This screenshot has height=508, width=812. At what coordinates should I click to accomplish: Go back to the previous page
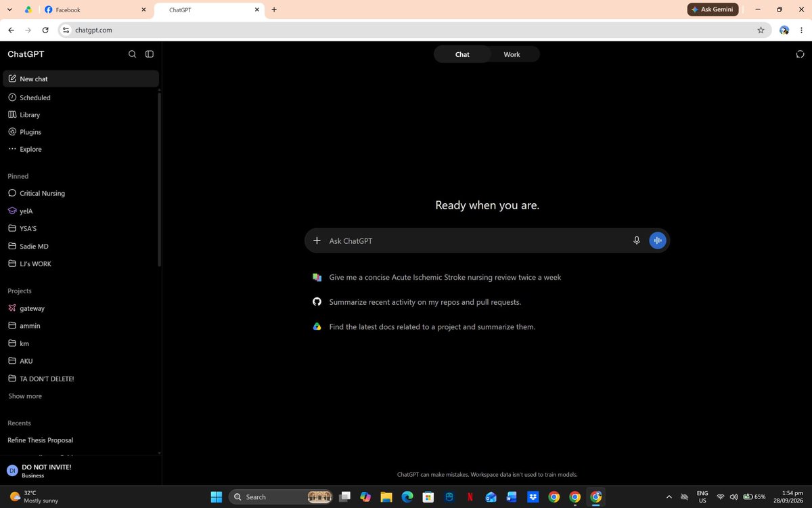click(x=11, y=30)
